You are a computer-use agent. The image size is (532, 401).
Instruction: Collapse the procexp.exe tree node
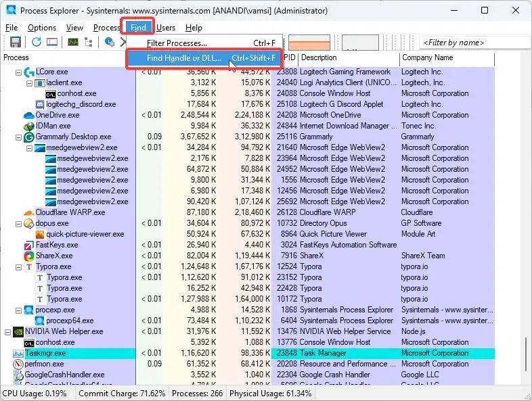[19, 310]
